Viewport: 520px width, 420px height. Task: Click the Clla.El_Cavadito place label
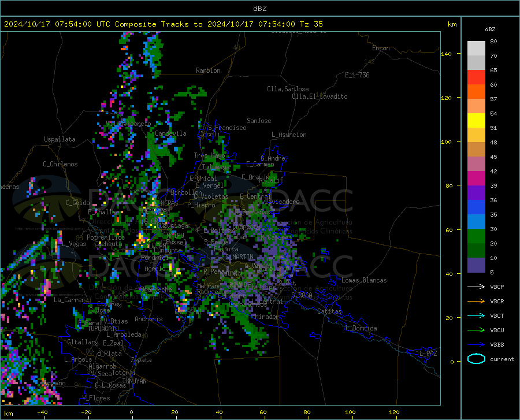click(x=320, y=96)
